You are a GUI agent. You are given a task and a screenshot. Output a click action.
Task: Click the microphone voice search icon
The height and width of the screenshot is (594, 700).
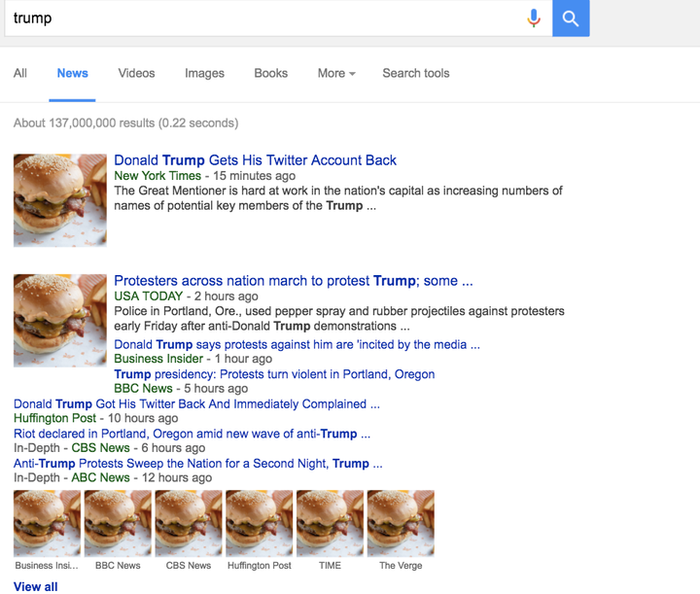click(x=534, y=18)
